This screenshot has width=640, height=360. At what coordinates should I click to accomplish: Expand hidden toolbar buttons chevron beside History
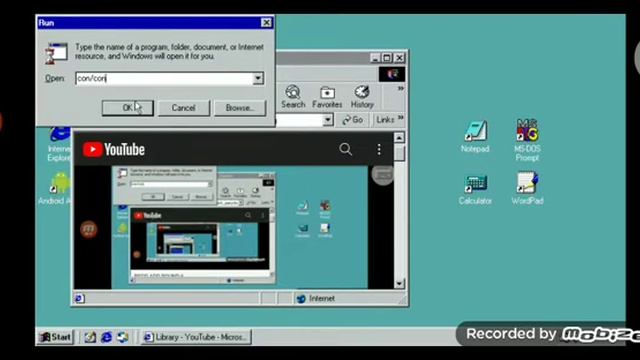coord(401,89)
